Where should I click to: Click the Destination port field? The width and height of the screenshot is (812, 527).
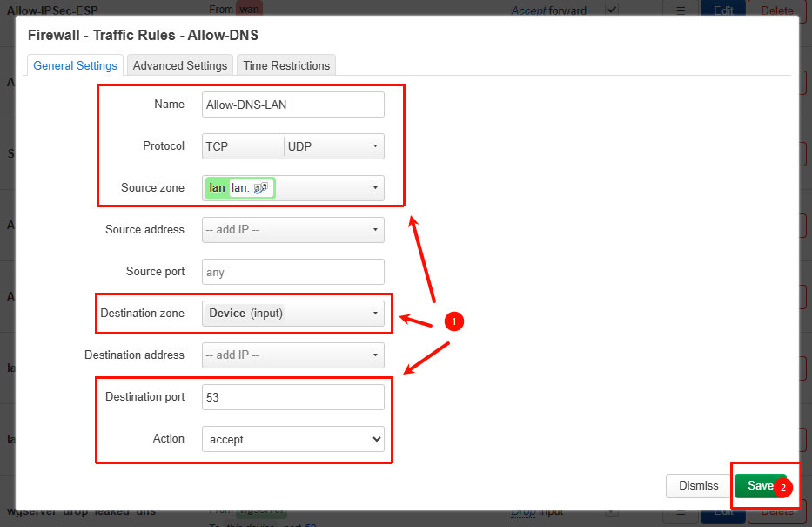(292, 397)
